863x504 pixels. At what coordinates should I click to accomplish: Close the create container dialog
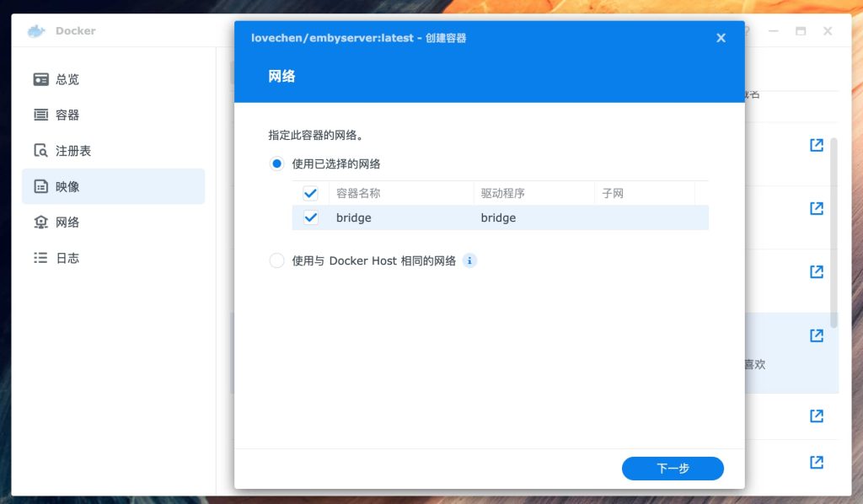(x=721, y=38)
